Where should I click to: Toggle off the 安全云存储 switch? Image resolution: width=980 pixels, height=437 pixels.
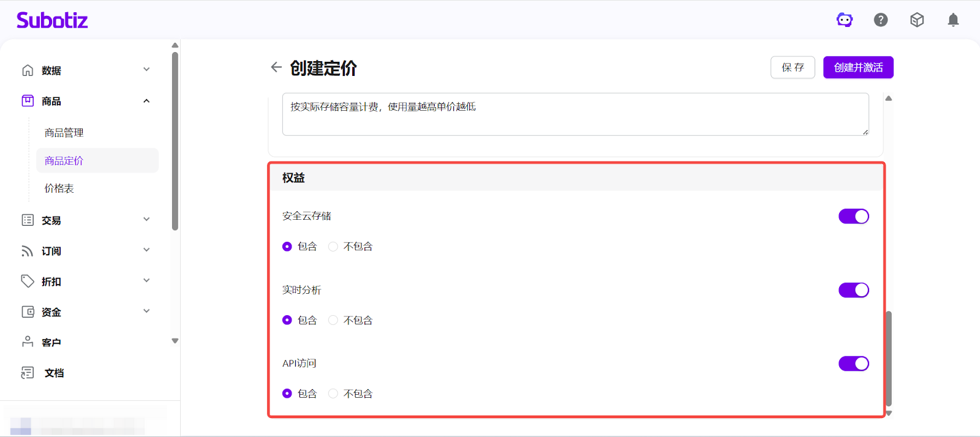(x=853, y=216)
